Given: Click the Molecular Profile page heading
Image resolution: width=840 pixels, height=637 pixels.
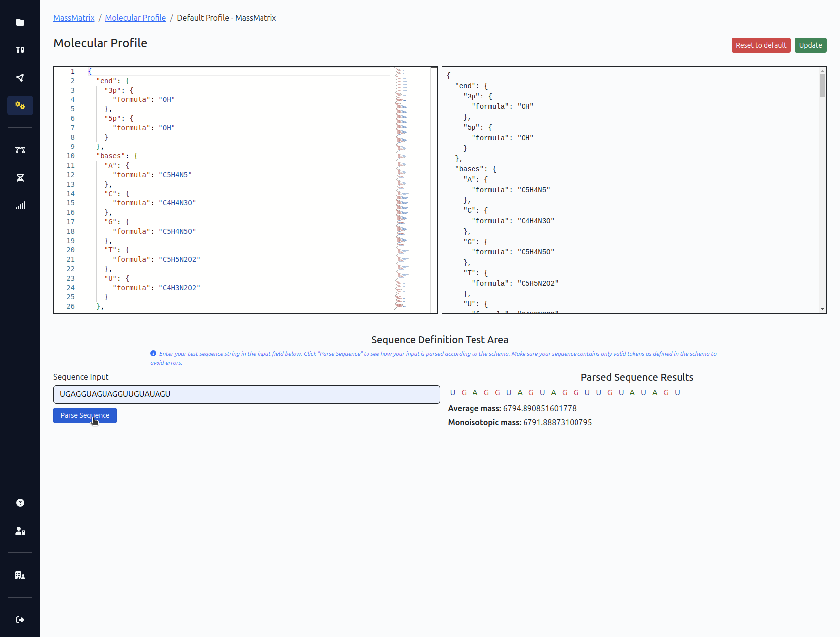Looking at the screenshot, I should pos(100,43).
